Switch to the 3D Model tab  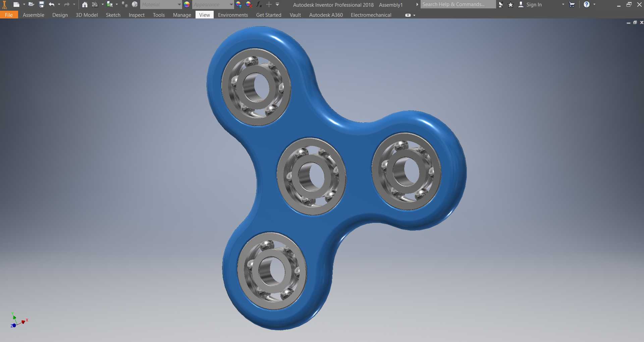(x=87, y=15)
